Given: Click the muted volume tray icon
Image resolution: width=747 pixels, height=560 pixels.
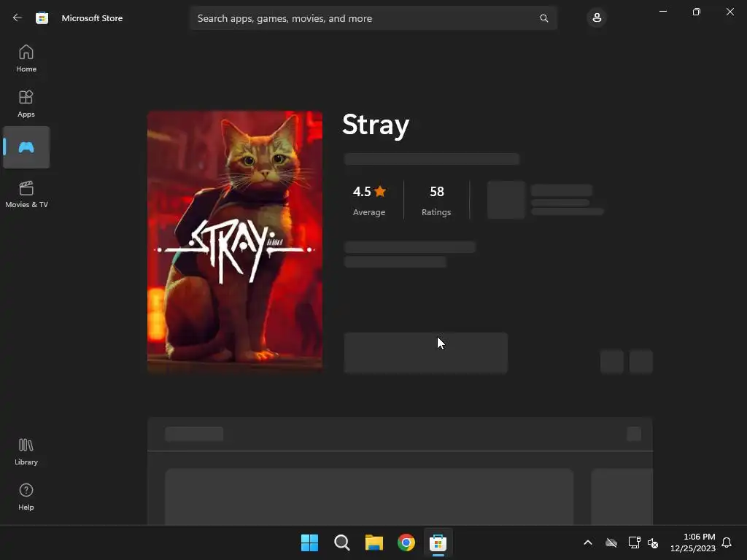Looking at the screenshot, I should pos(653,542).
